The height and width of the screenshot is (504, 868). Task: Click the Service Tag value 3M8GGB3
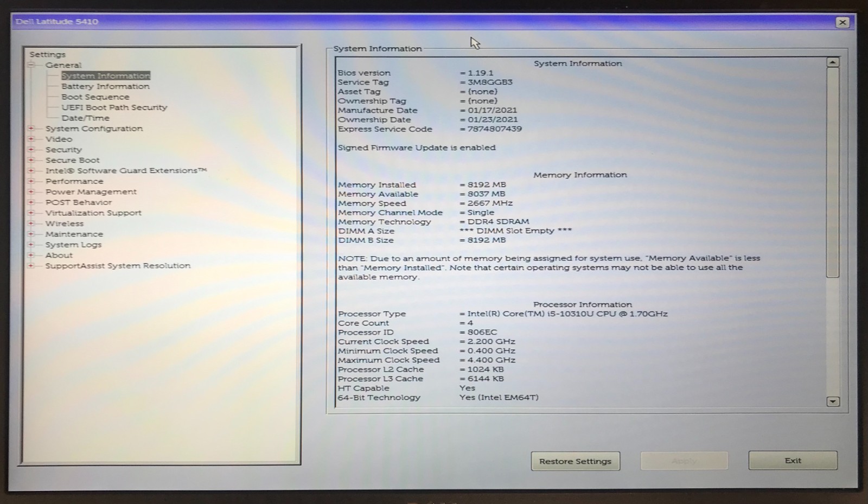pos(490,82)
